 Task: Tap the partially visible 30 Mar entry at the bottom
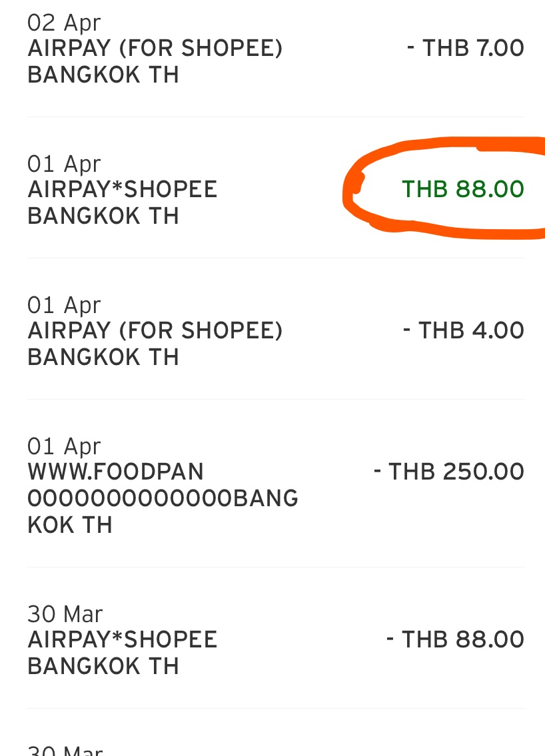pyautogui.click(x=65, y=750)
